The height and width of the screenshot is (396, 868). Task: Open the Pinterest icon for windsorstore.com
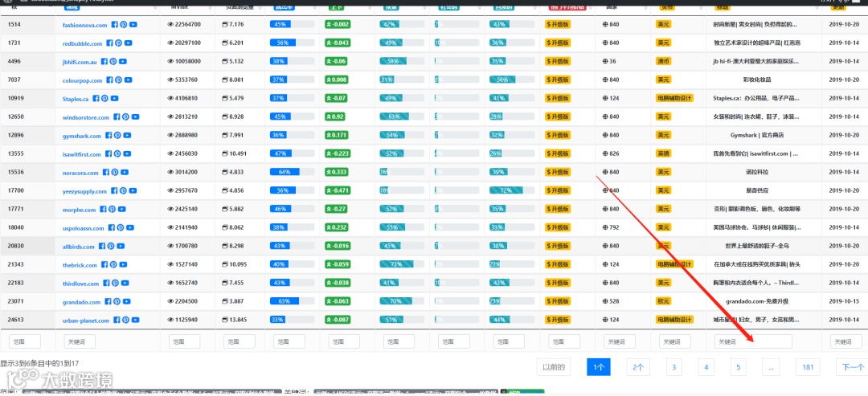[x=125, y=116]
